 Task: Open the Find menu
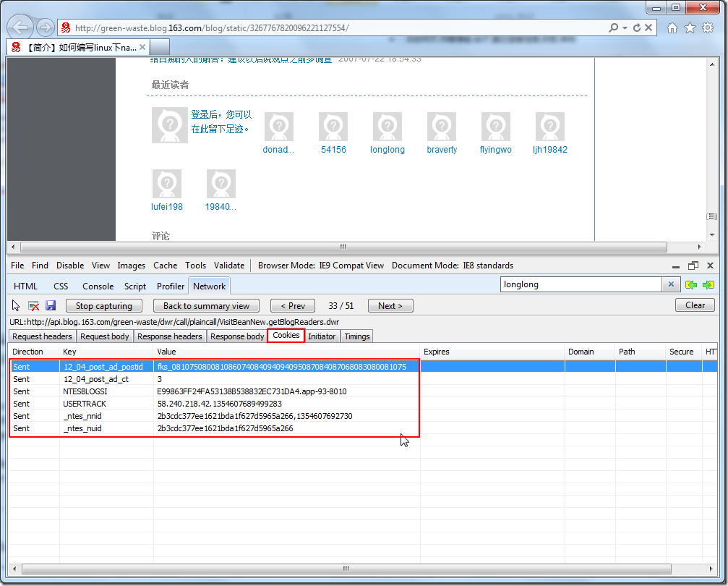[x=40, y=266]
